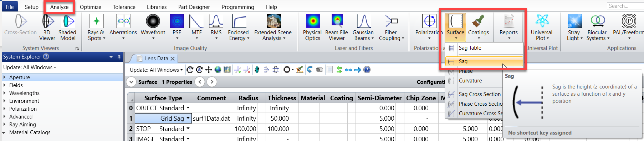Click the Lens Data editor help icon
644x141 pixels.
pos(367,70)
